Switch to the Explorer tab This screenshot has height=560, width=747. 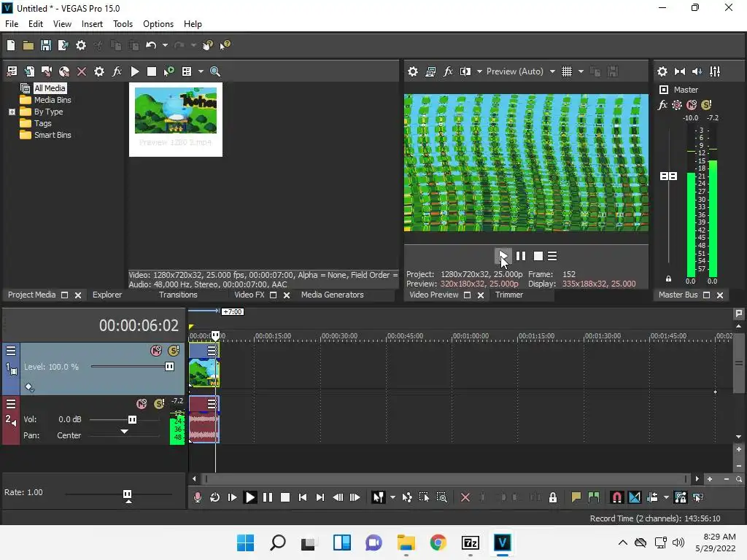click(x=107, y=295)
